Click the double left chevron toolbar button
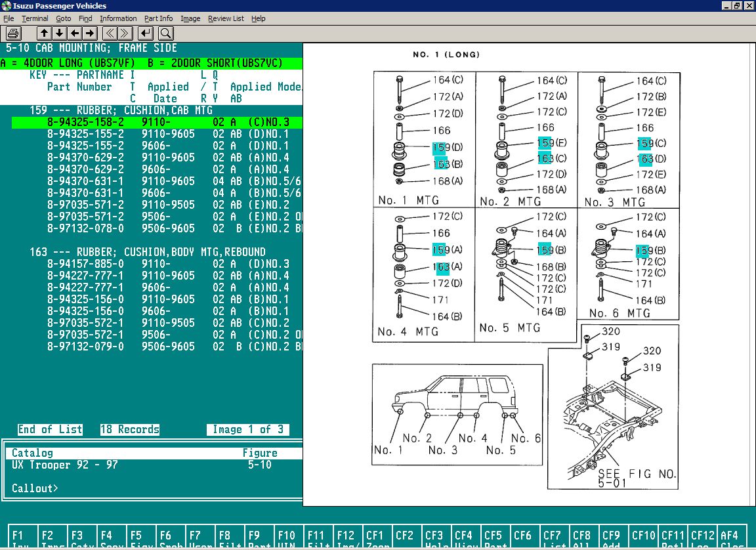The image size is (756, 550). 110,33
